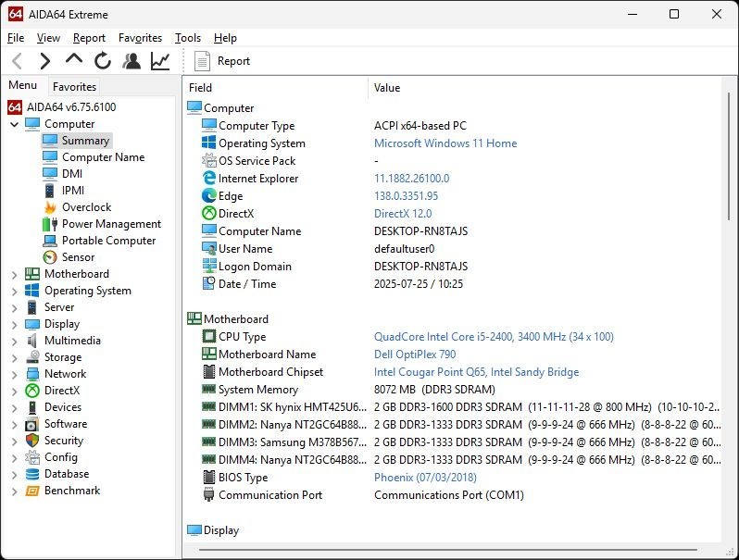Expand the Motherboard tree node

[x=15, y=275]
